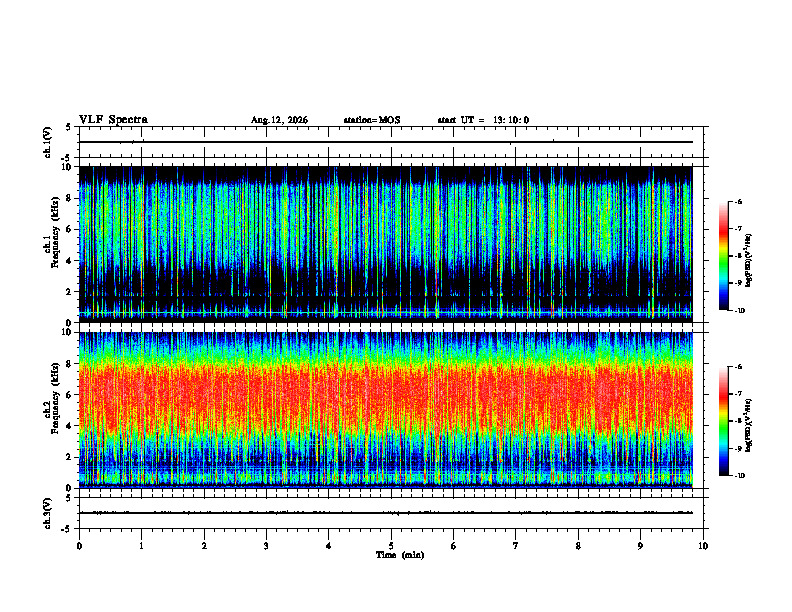The image size is (792, 612).
Task: Select the ch.1 colorbar 'log(PSD)' label
Action: coord(749,260)
